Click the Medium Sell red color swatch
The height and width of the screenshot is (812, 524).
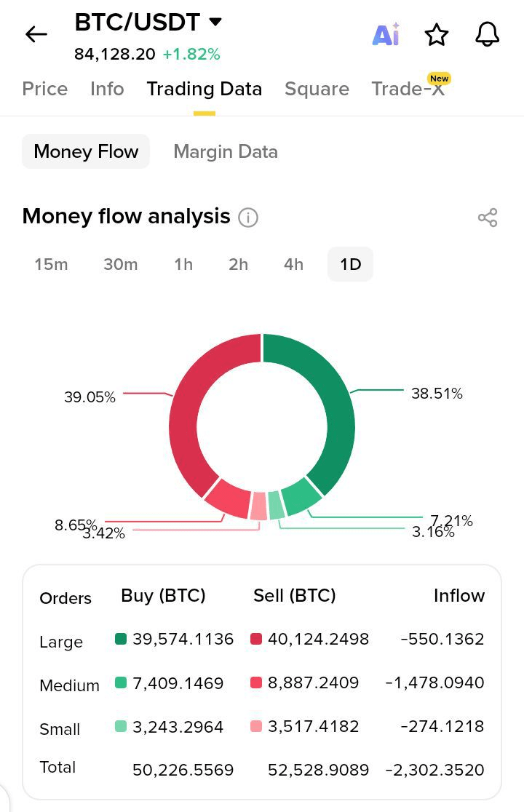coord(256,682)
